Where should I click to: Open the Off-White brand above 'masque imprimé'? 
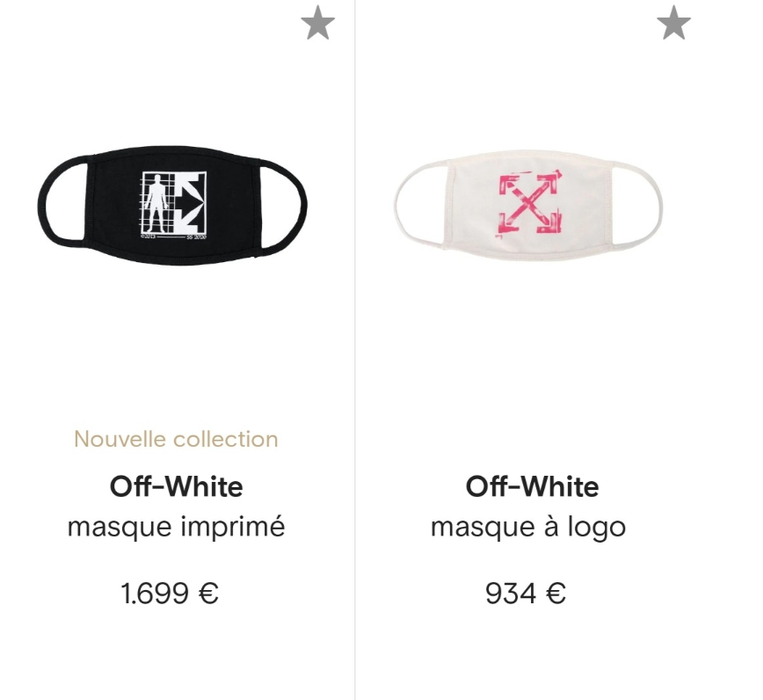(176, 486)
